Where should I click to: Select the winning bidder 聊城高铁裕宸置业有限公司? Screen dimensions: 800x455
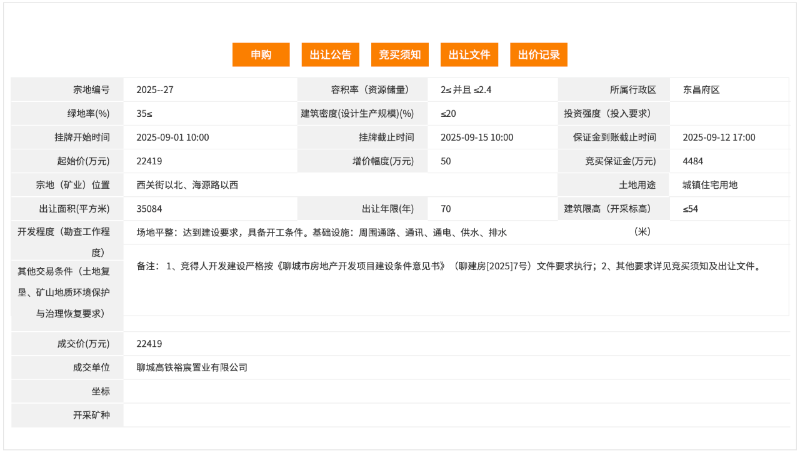tap(192, 367)
